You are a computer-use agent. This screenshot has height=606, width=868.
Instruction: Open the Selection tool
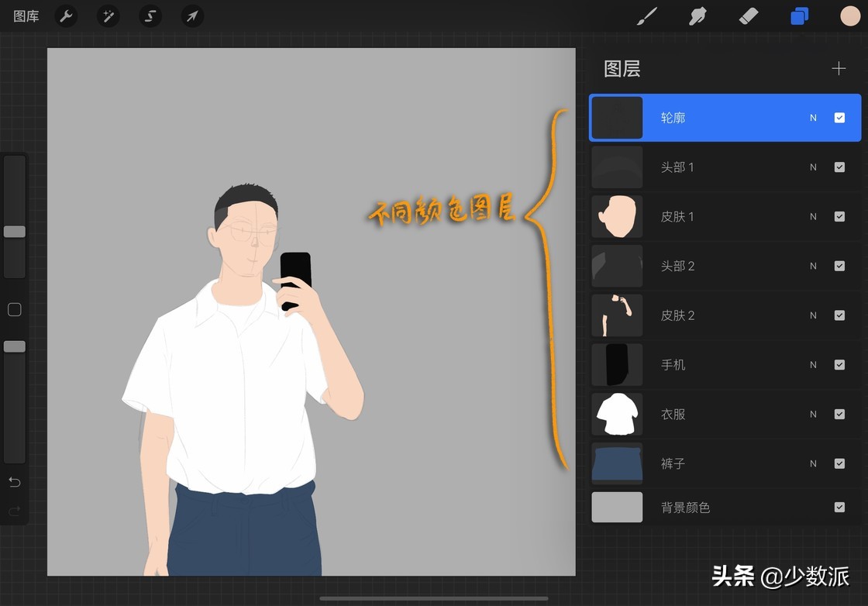[150, 15]
